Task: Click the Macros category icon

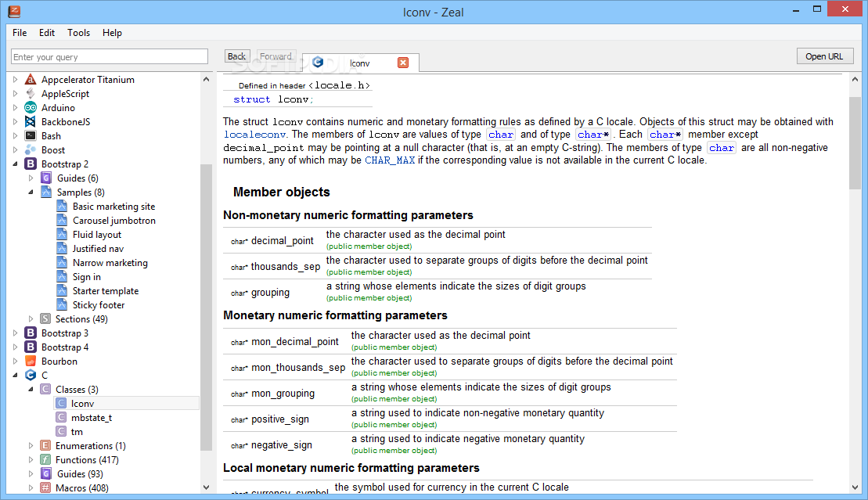Action: [x=46, y=487]
